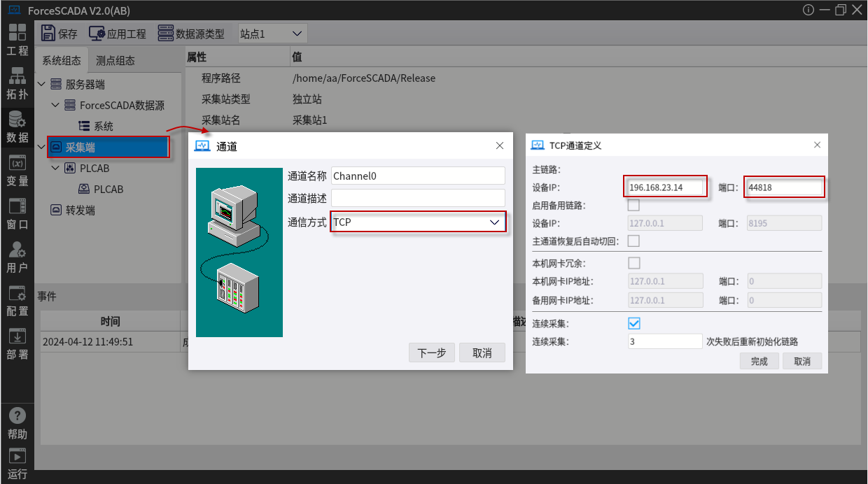
Task: Uncheck the 连续采集 checkbox
Action: (634, 323)
